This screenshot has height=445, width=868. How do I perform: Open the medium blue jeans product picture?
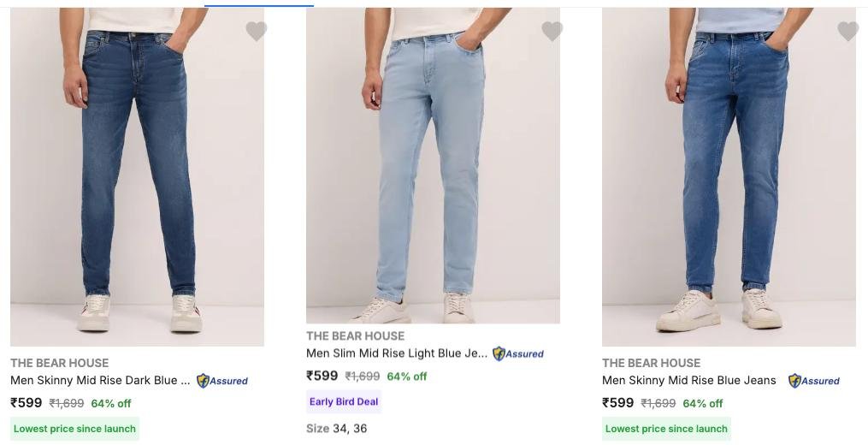coord(729,177)
